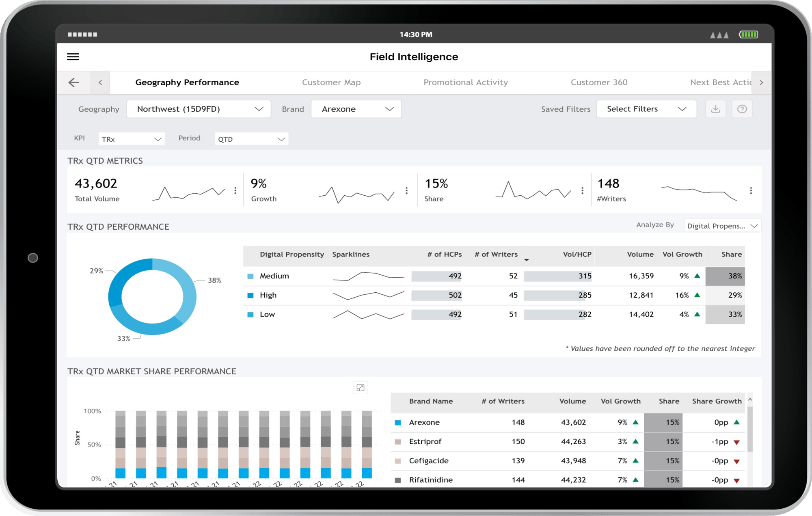Screen dimensions: 812x516
Task: Open Share card three-dot menu
Action: 582,190
